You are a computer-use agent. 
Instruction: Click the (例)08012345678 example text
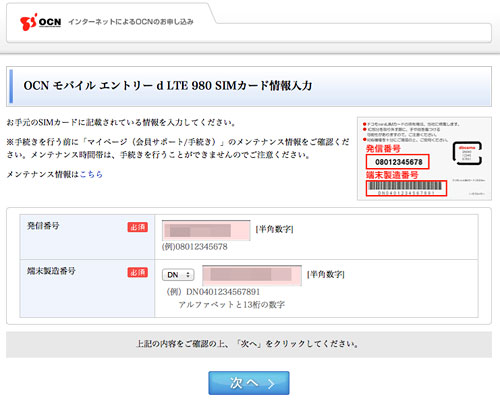pos(195,247)
